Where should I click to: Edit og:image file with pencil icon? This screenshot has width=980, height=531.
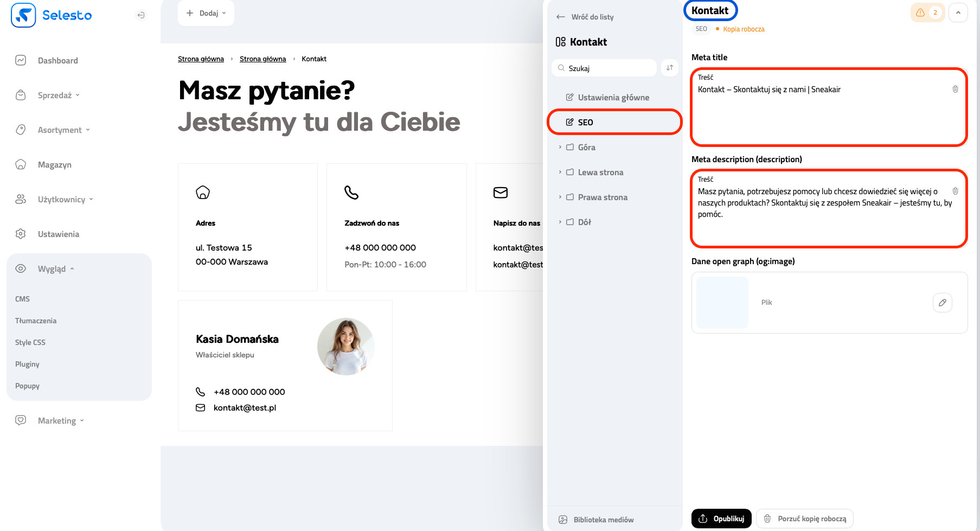(942, 303)
